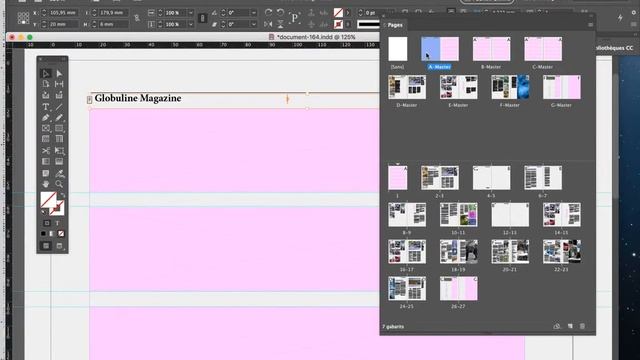The height and width of the screenshot is (360, 640).
Task: Select the D-Master spread thumbnail
Action: 407,87
